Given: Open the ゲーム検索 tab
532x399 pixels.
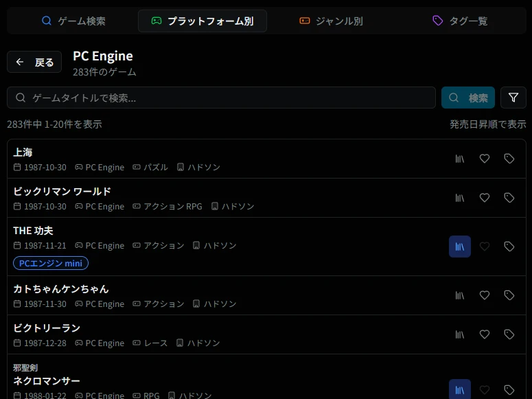Looking at the screenshot, I should tap(73, 21).
